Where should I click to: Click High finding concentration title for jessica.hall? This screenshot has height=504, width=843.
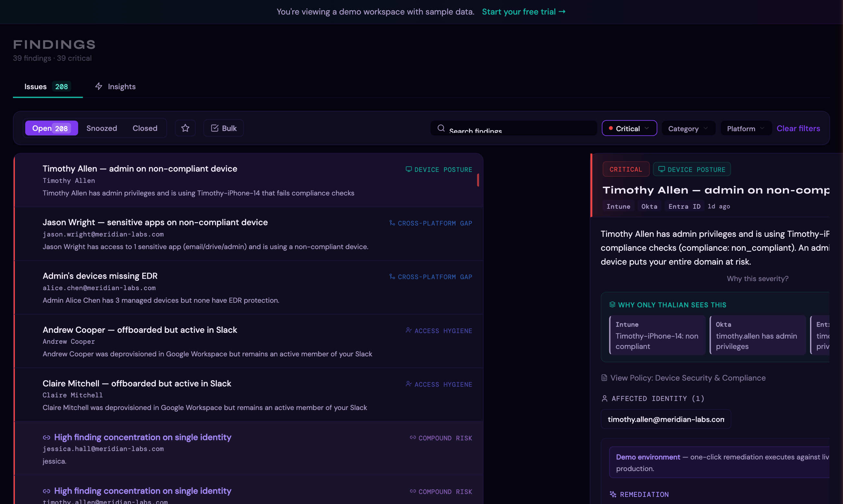click(142, 437)
